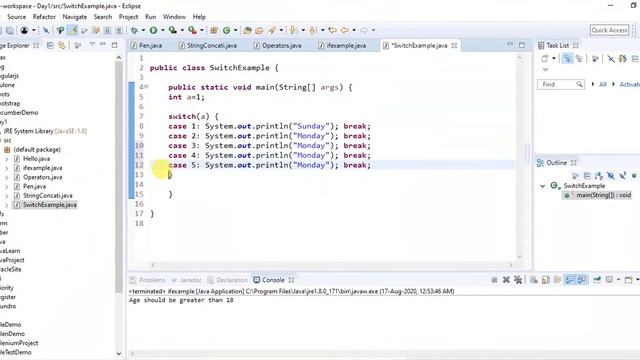Toggle Categorized view in Task List

[x=568, y=59]
